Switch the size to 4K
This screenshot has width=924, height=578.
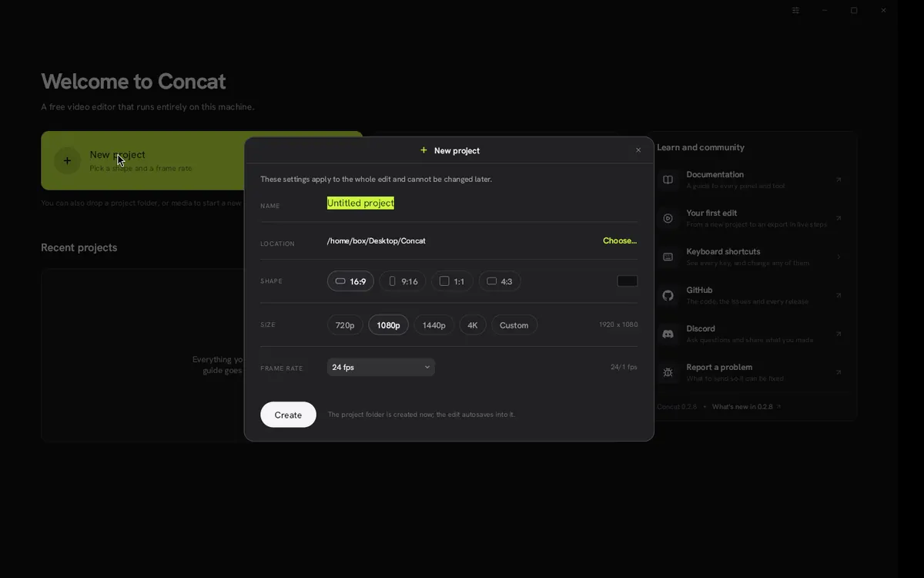pyautogui.click(x=473, y=325)
